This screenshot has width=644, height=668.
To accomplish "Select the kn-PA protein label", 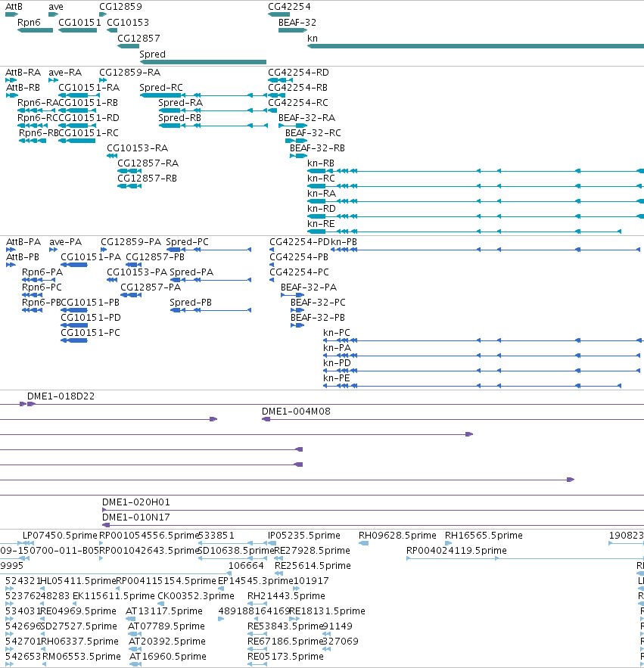I will pos(337,348).
